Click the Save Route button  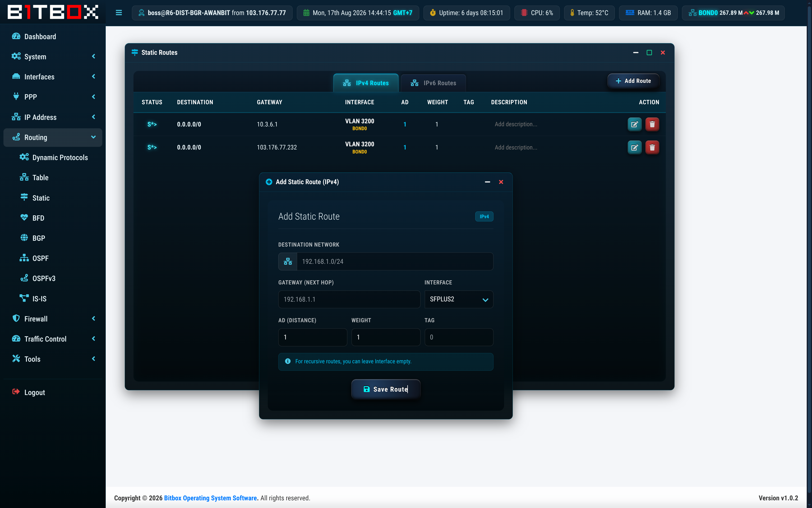tap(386, 389)
